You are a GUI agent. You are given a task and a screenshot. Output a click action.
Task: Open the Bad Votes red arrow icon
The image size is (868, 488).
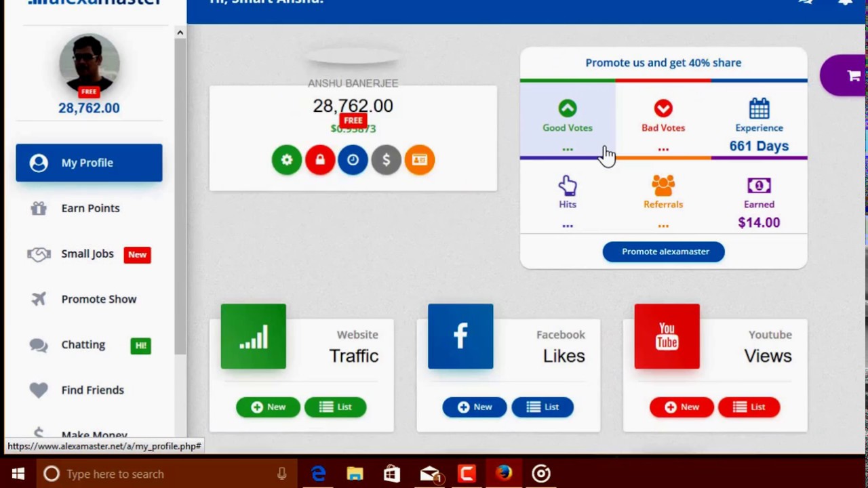coord(663,108)
